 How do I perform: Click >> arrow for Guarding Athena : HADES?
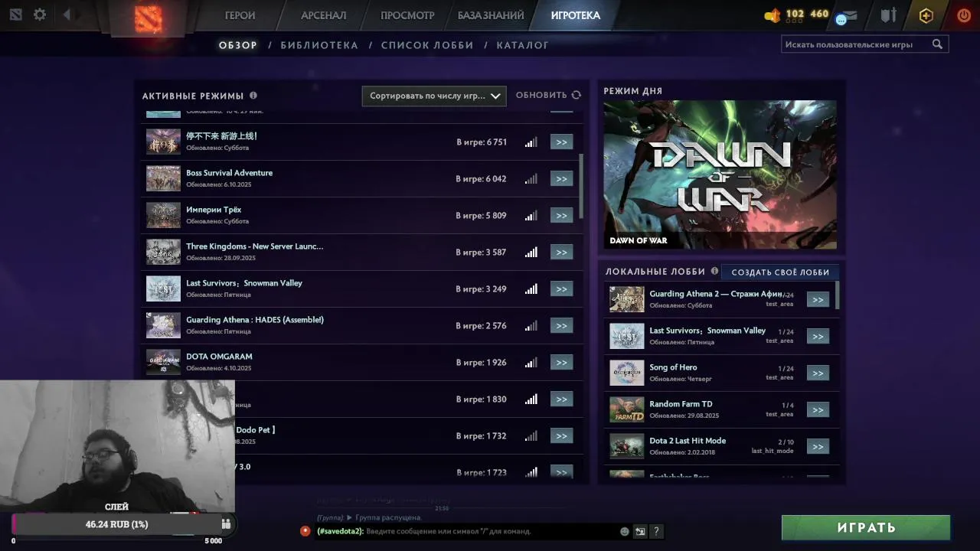click(561, 325)
